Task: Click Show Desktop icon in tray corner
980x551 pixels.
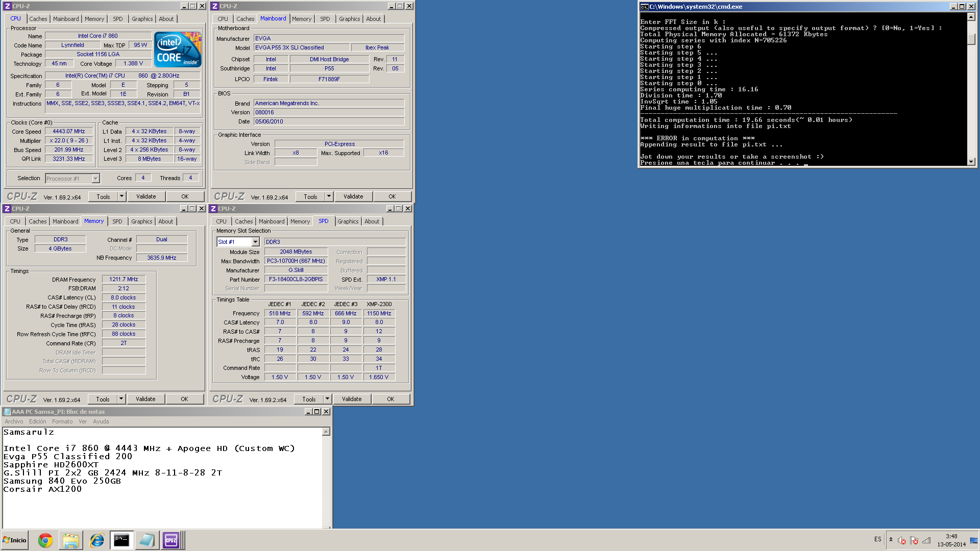Action: (974, 540)
